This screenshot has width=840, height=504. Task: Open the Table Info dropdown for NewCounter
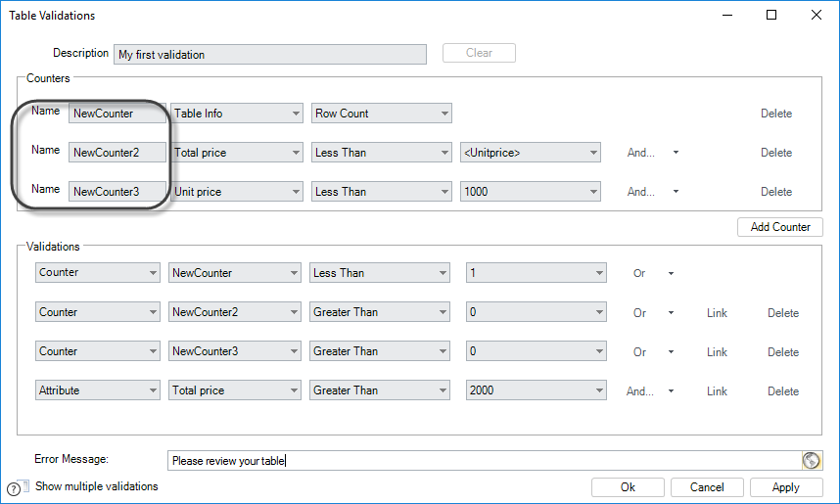pos(237,113)
